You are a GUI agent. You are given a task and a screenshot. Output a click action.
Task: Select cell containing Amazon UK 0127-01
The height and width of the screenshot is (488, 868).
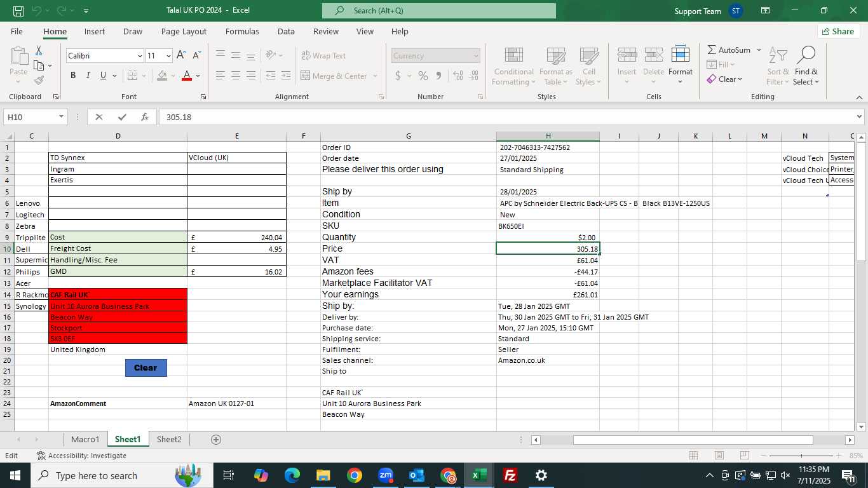click(x=236, y=403)
